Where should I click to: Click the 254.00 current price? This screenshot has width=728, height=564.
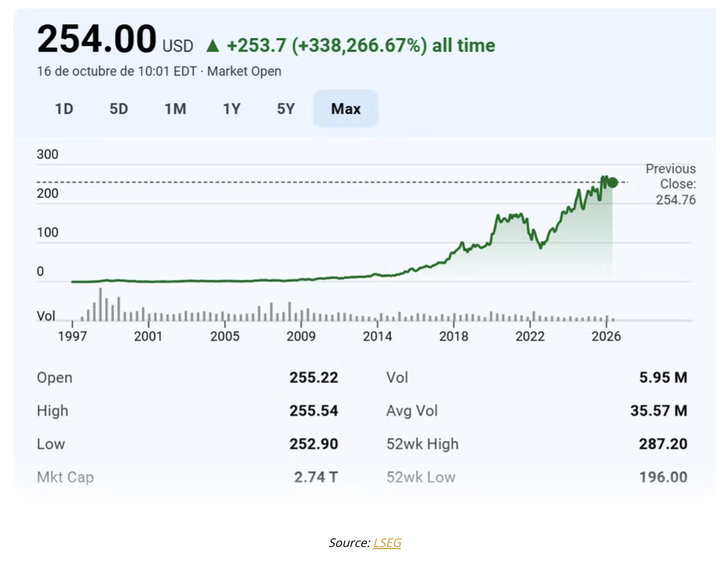click(96, 39)
